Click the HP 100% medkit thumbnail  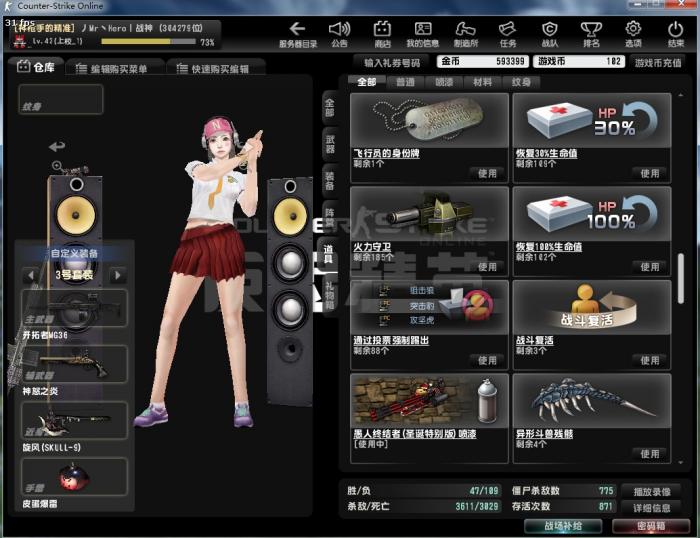pyautogui.click(x=592, y=214)
